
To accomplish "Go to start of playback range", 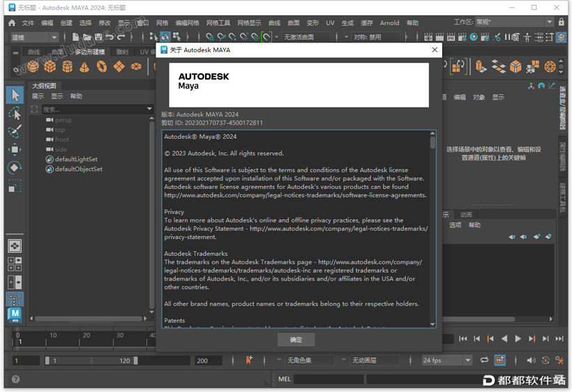I will (463, 339).
